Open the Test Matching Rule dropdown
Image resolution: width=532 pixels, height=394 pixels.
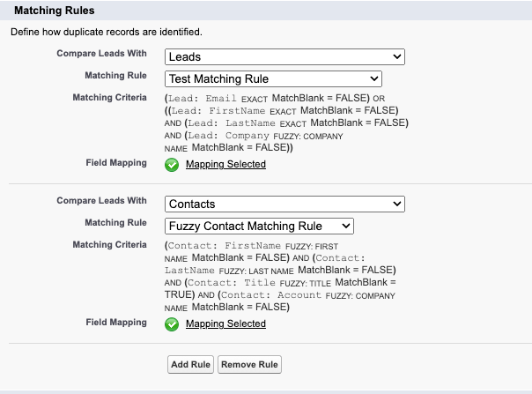pyautogui.click(x=273, y=78)
